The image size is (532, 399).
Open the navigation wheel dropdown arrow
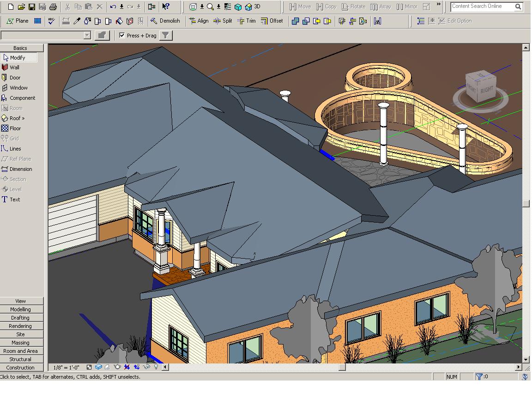pos(202,7)
